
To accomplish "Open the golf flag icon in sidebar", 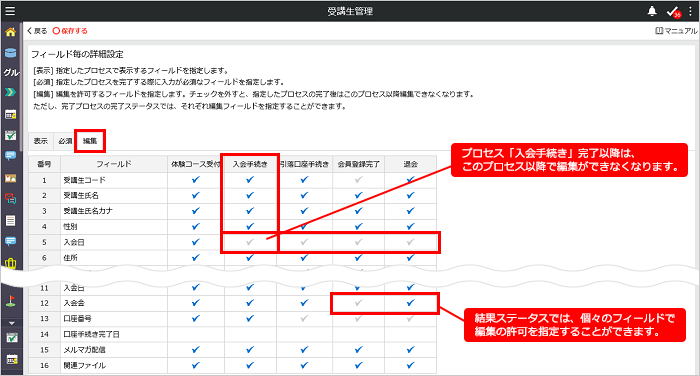I will coord(10,301).
